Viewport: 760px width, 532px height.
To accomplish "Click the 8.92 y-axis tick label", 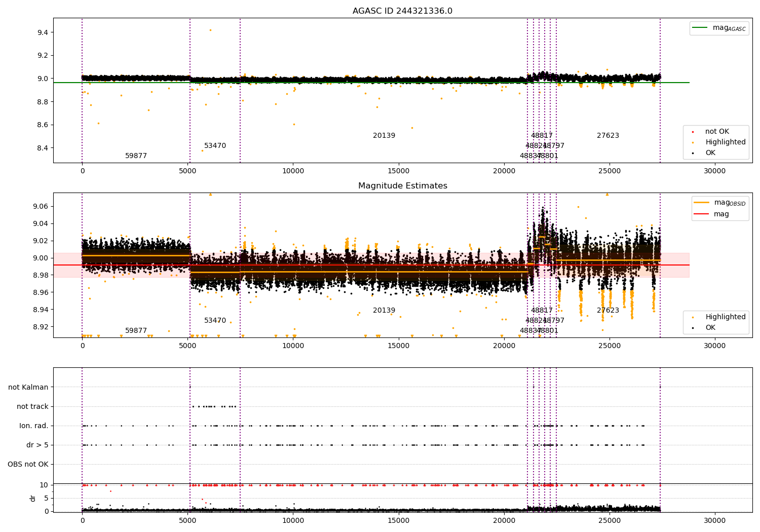I will tap(41, 327).
